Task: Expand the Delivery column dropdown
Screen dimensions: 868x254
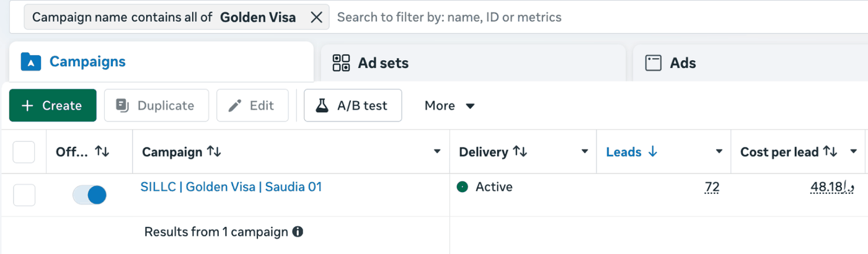Action: click(x=584, y=152)
